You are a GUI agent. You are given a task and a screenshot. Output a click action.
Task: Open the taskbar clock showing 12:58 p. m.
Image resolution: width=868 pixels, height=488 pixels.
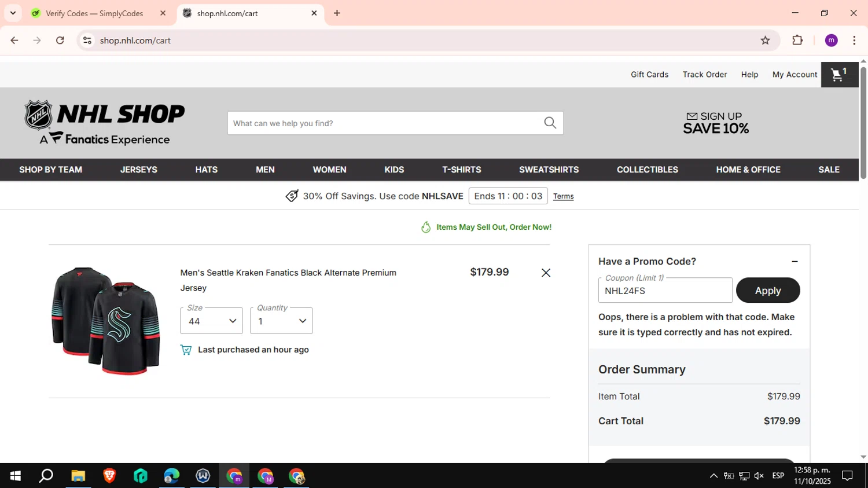(812, 476)
